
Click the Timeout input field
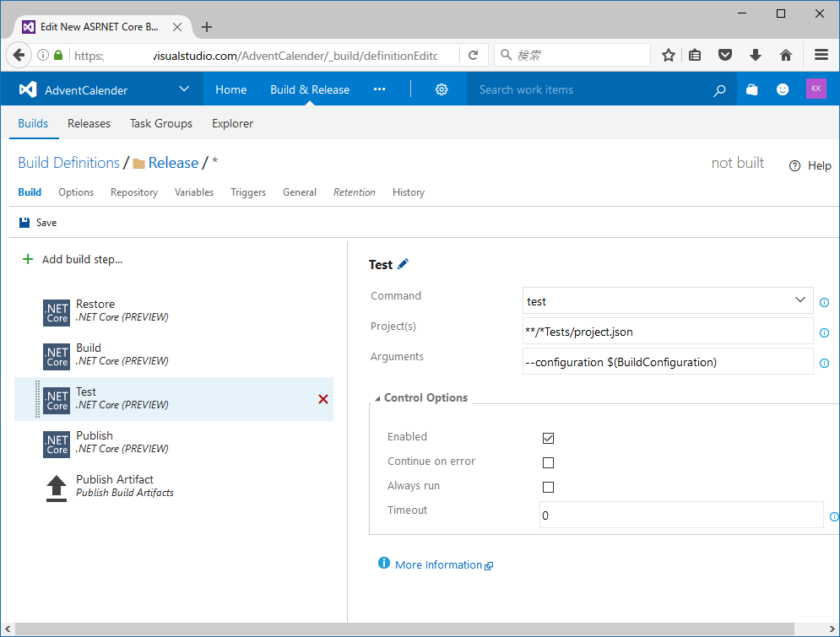pos(681,515)
